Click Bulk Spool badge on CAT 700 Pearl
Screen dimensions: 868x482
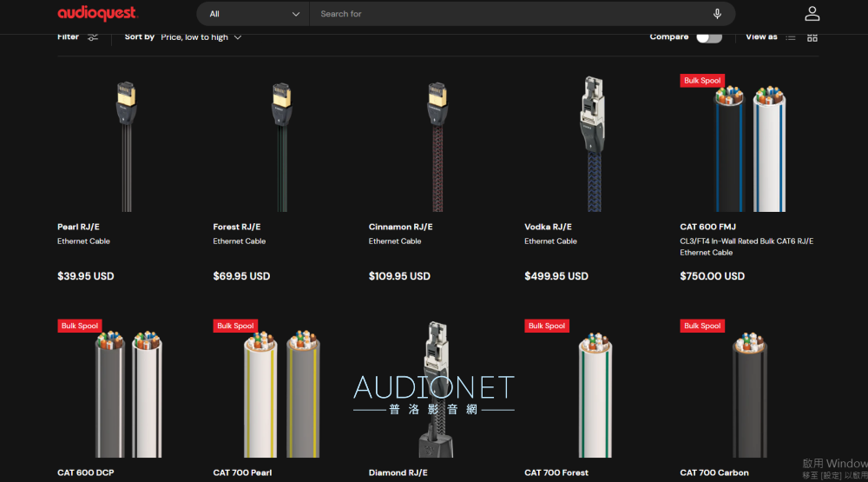[235, 326]
